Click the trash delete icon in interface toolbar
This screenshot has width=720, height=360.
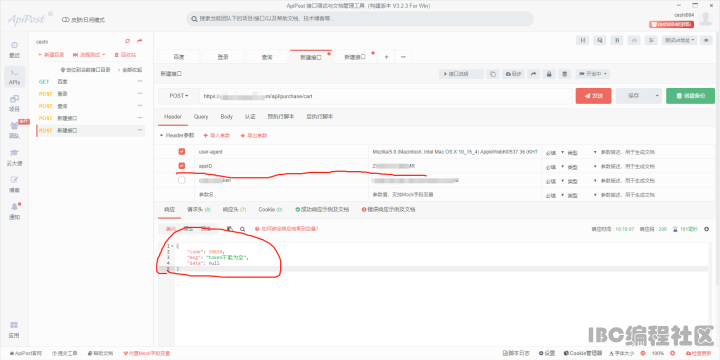coord(565,74)
